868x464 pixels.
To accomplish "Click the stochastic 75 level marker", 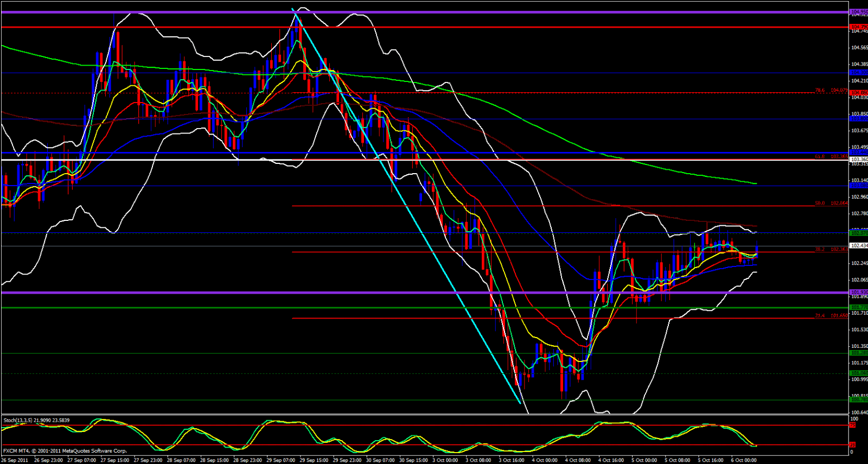I will pyautogui.click(x=853, y=425).
